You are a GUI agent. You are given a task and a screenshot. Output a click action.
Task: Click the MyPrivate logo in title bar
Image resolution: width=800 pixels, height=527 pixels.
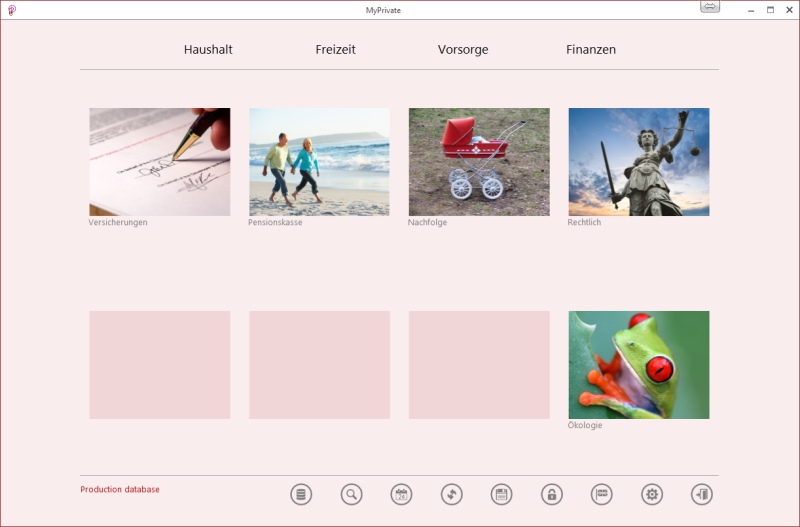click(x=12, y=10)
